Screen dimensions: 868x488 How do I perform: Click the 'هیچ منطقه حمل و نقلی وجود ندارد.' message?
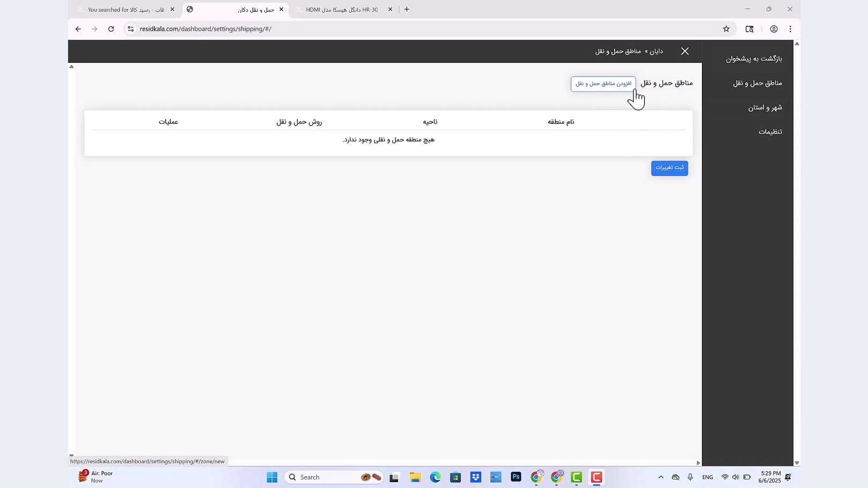point(388,140)
